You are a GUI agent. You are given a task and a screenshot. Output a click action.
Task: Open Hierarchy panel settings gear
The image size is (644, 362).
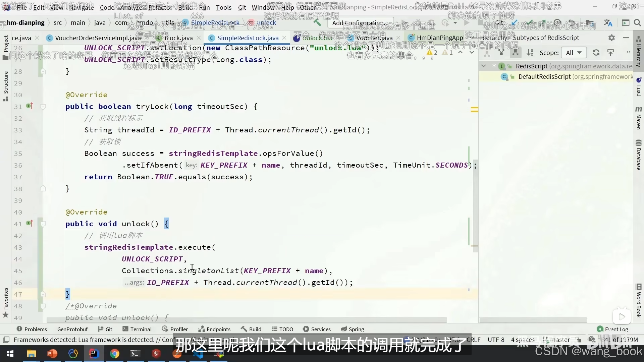pos(611,38)
